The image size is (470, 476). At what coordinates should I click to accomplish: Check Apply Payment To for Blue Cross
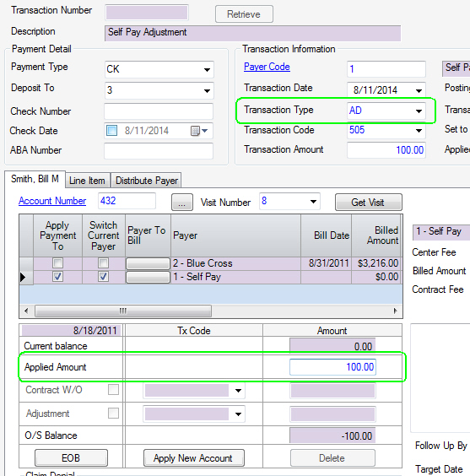click(x=57, y=262)
